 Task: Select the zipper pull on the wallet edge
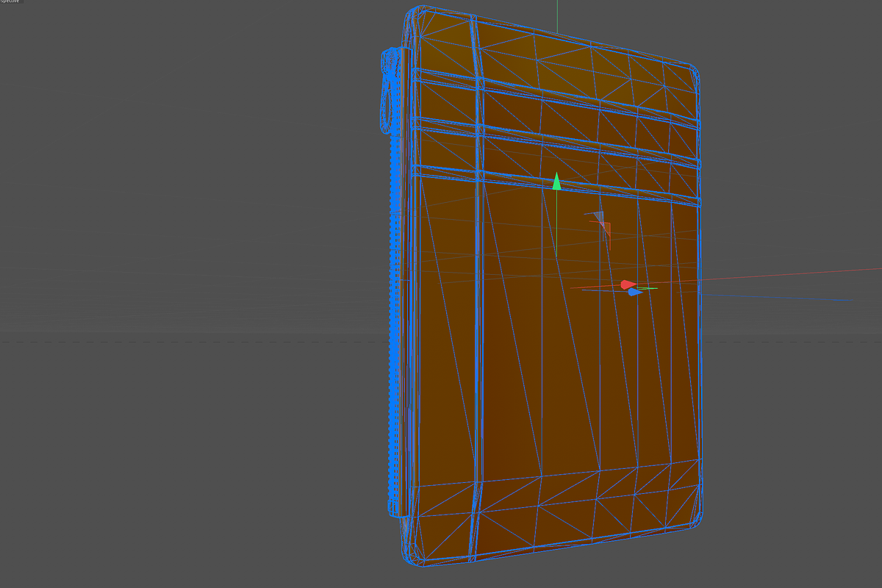(387, 90)
